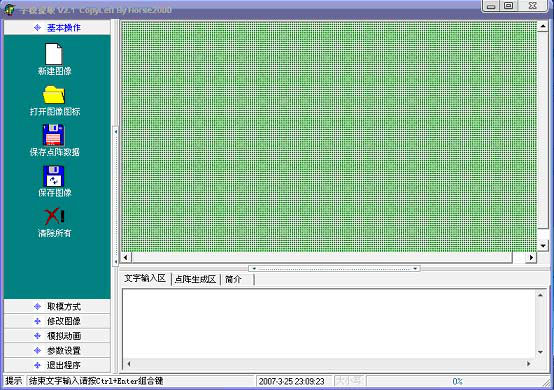Maximize the window
Viewport: 554px width, 390px height.
click(x=508, y=6)
